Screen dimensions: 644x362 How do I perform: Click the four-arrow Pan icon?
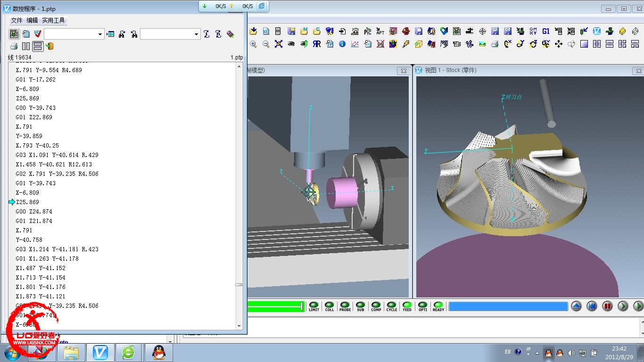click(559, 44)
